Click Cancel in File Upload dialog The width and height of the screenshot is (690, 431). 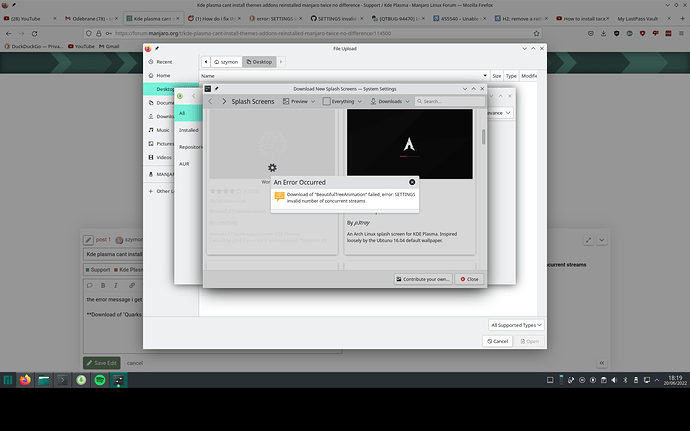(498, 341)
